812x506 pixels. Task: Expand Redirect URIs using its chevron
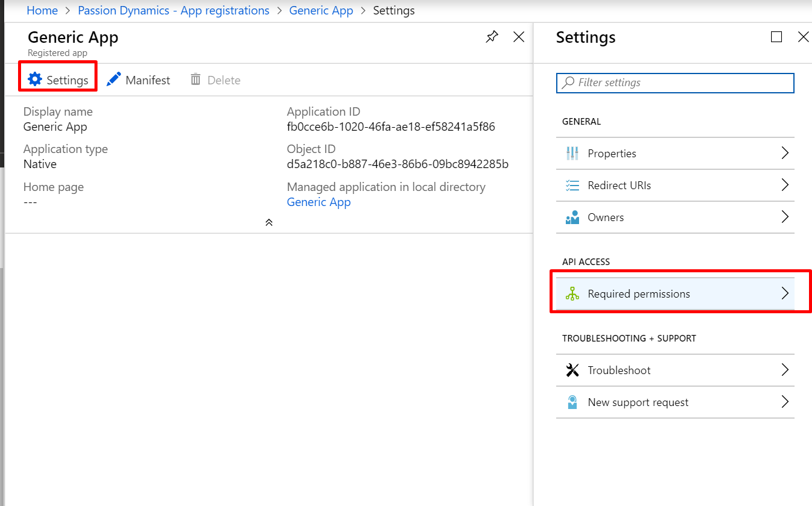click(784, 185)
